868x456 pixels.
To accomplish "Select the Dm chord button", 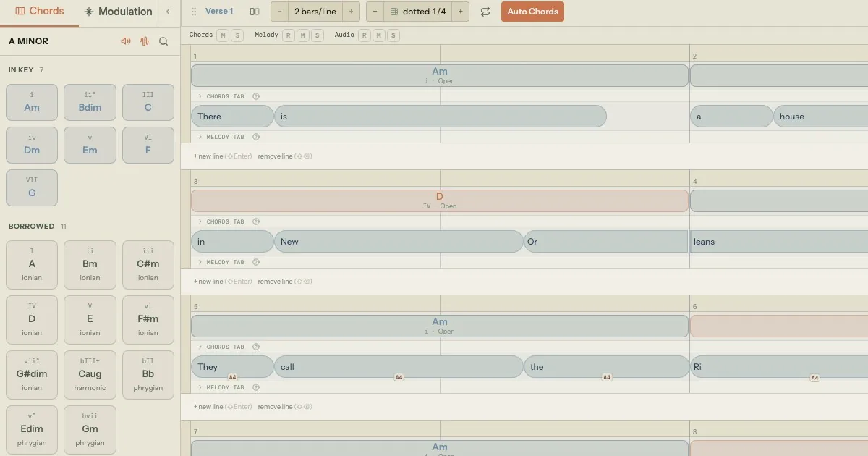I will coord(32,145).
